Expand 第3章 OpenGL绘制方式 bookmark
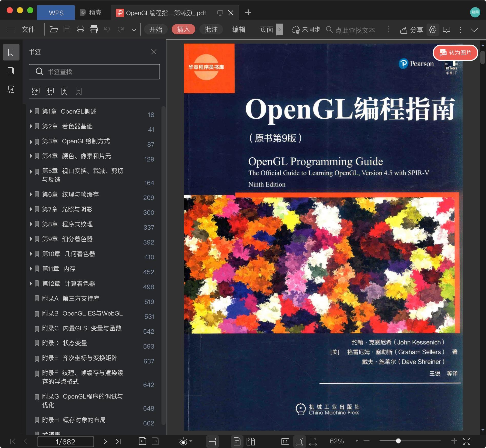 [31, 141]
